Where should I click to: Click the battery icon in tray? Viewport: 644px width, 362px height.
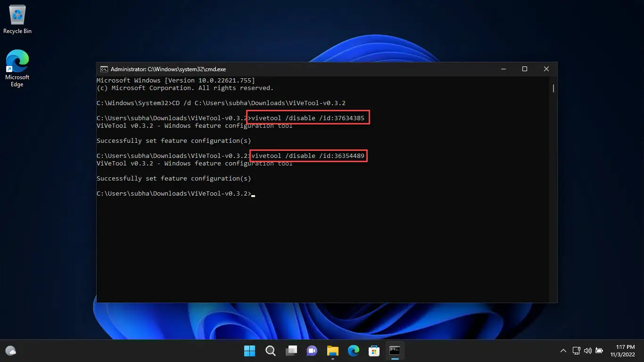[x=599, y=351]
